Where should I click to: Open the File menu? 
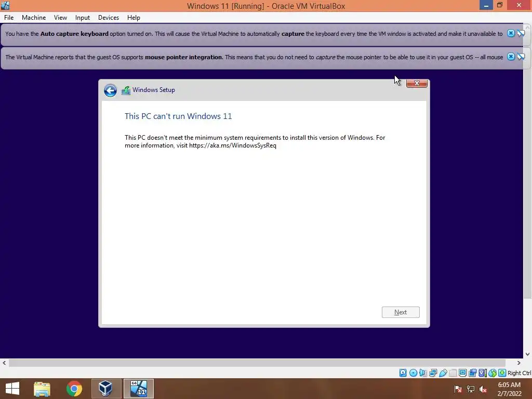click(9, 18)
